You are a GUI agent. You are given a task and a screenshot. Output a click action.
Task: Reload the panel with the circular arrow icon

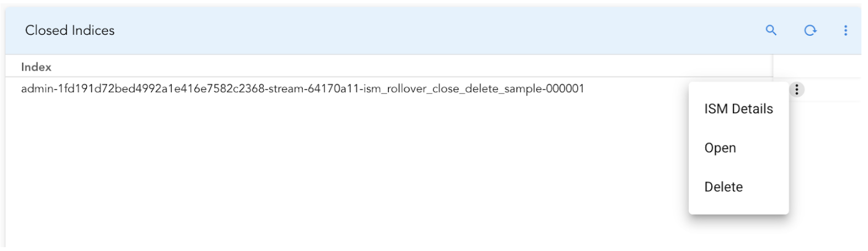(810, 30)
